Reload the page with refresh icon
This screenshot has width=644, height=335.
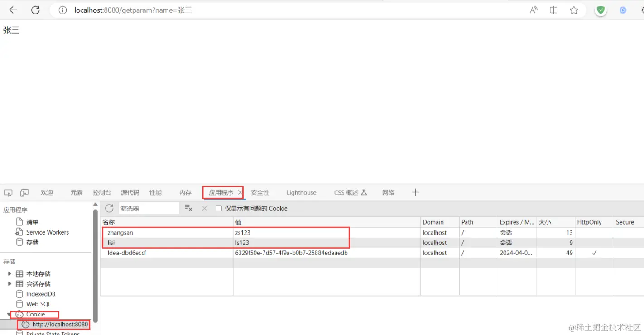point(35,10)
